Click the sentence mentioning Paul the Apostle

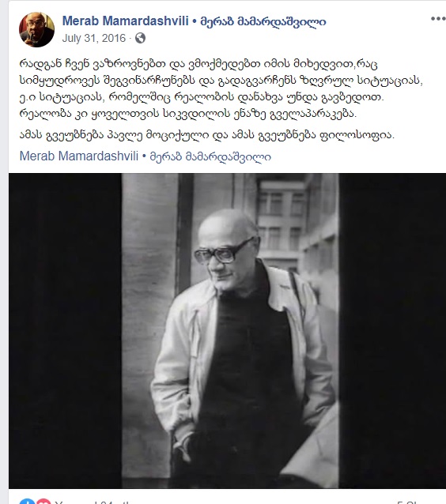point(207,135)
